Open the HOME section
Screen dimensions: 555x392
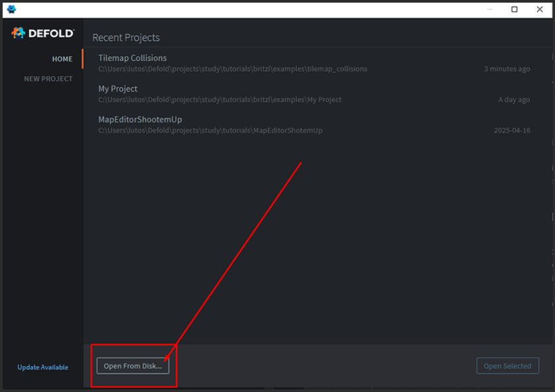pyautogui.click(x=62, y=59)
